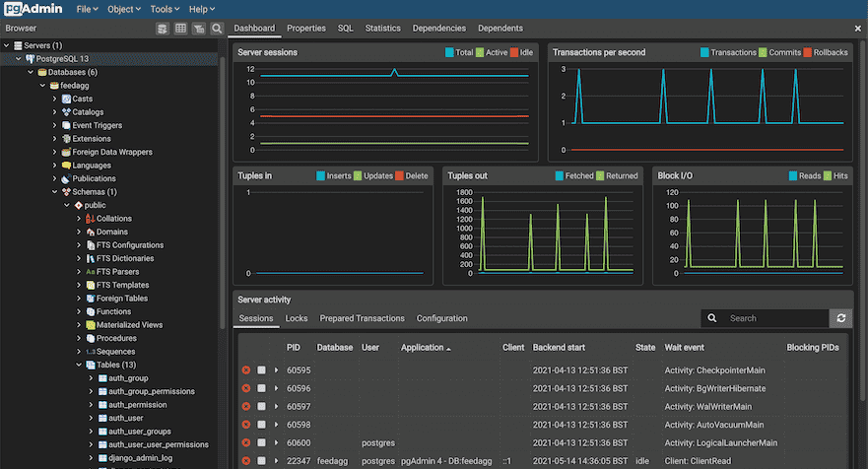Terminate session for PID 60595
The width and height of the screenshot is (868, 469).
click(x=246, y=369)
